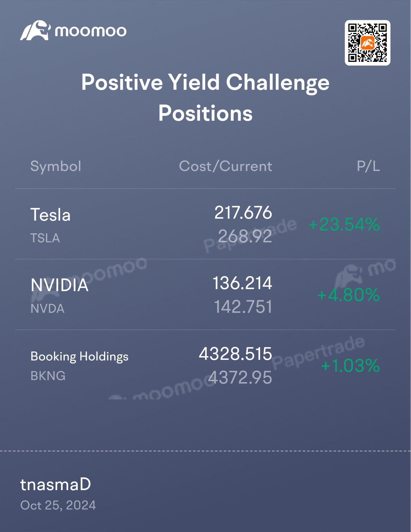Select the P/L column header
This screenshot has height=532, width=411.
[x=368, y=166]
